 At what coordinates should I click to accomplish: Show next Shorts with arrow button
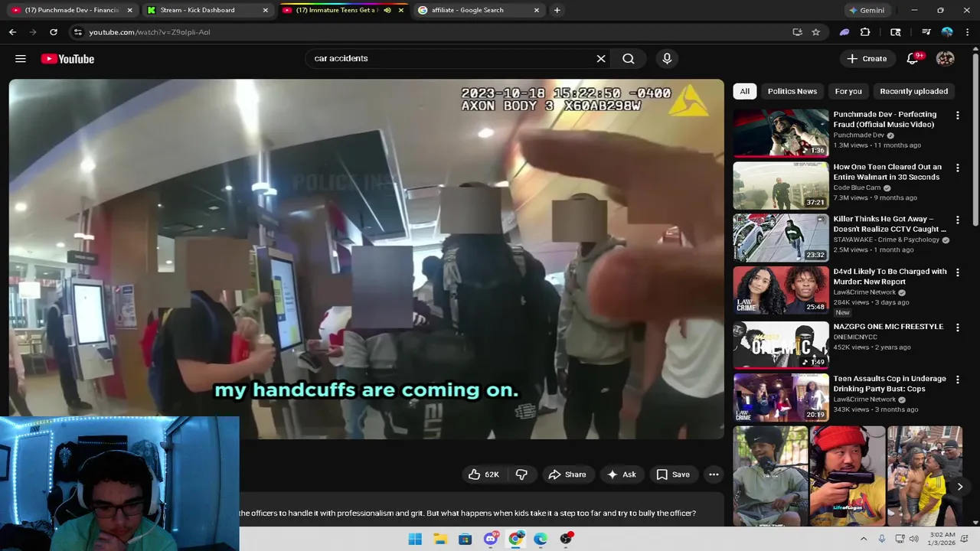(x=959, y=487)
